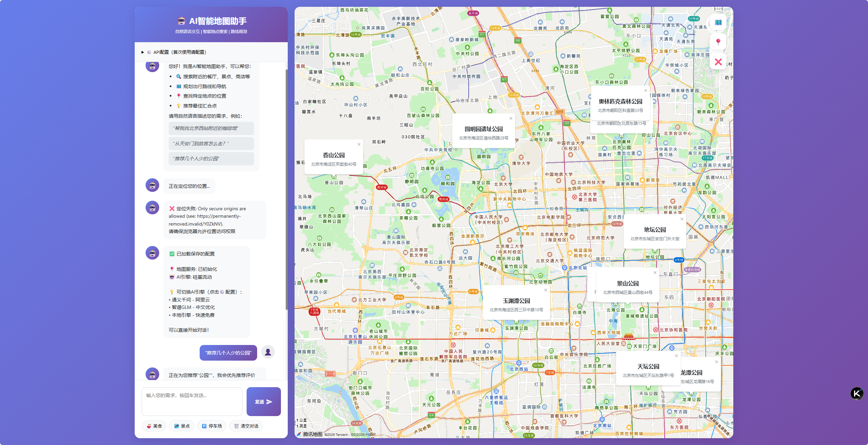Click the robot logo in header

click(181, 21)
